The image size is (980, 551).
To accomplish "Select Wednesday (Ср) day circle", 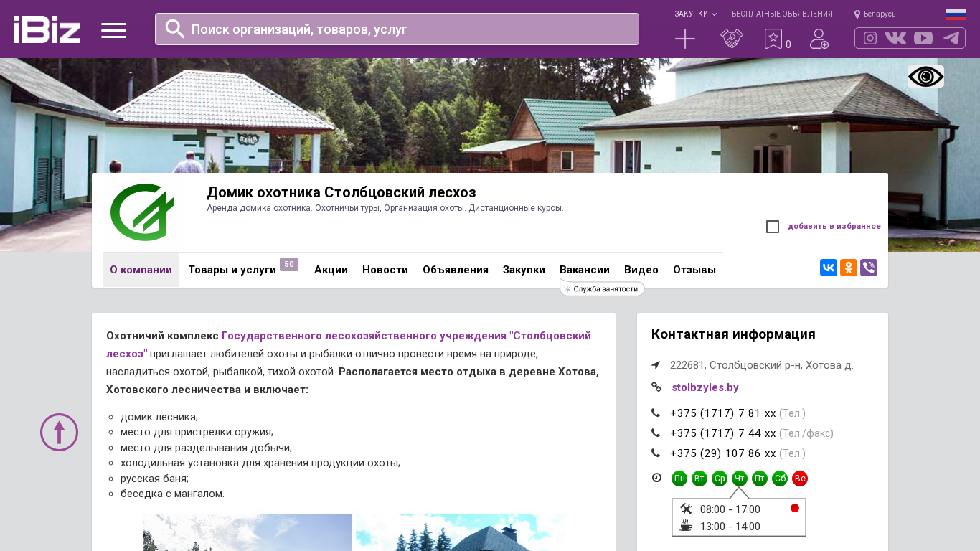I will (x=720, y=479).
